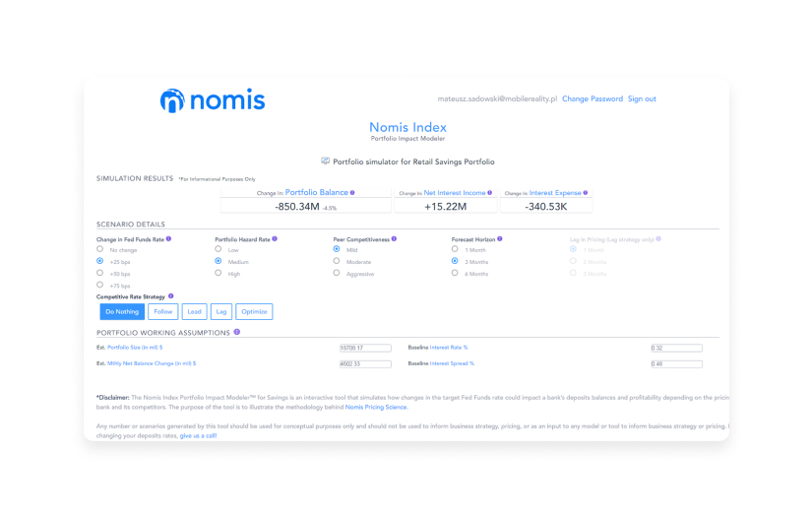This screenshot has width=812, height=517.
Task: Select 3 Months Forecast Horizon
Action: [x=455, y=261]
